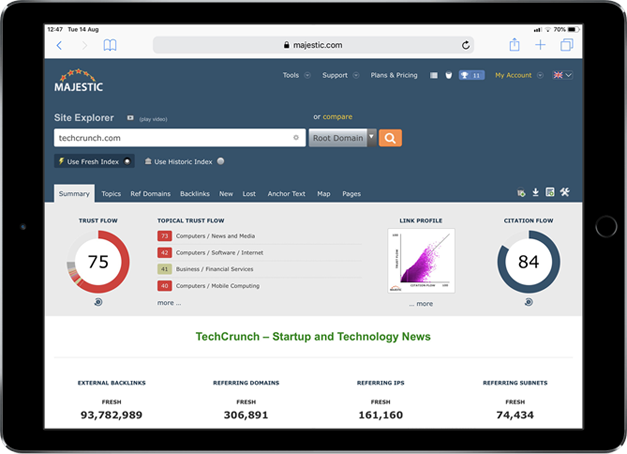Click the Business / Financial Services topic
The width and height of the screenshot is (627, 454).
[214, 269]
